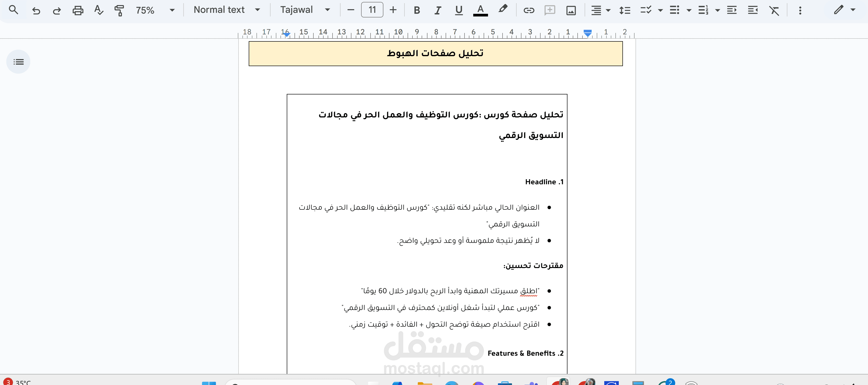Clear formatting from selected text
Image resolution: width=868 pixels, height=385 pixels.
tap(774, 11)
